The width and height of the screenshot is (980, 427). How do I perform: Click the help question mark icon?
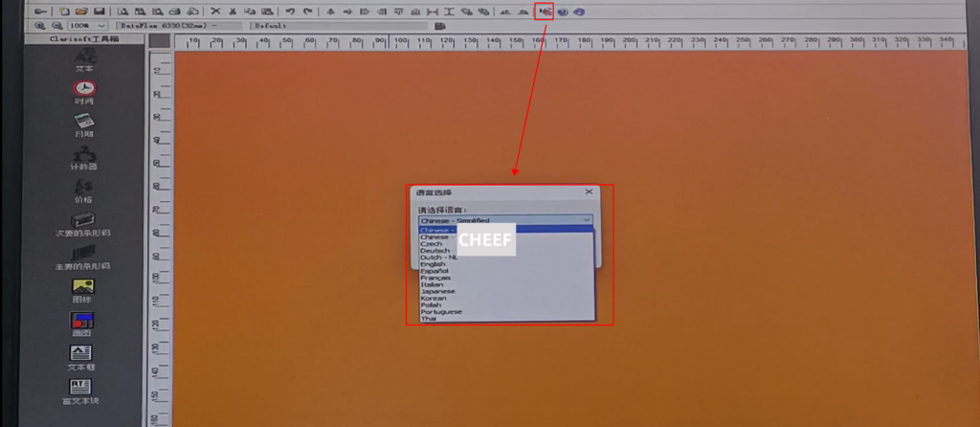(563, 11)
